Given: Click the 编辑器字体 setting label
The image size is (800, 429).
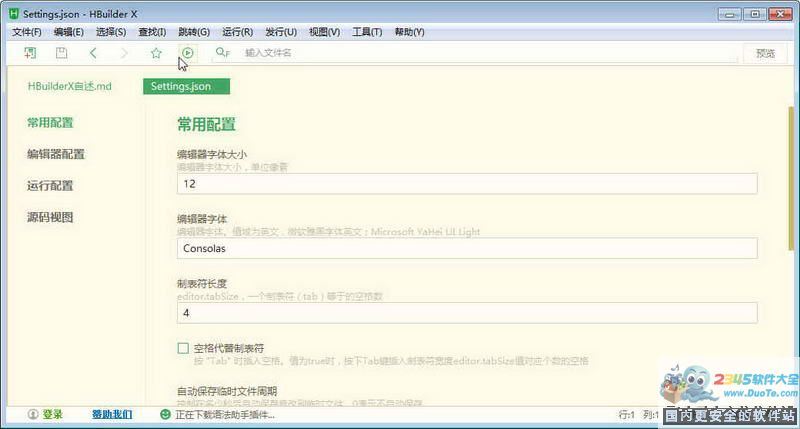Looking at the screenshot, I should tap(202, 219).
